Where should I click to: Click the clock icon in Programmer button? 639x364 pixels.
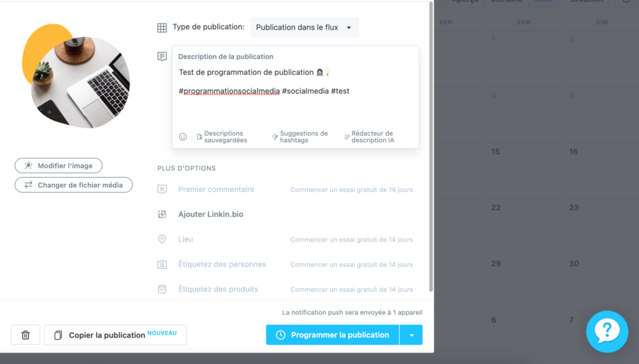click(280, 335)
